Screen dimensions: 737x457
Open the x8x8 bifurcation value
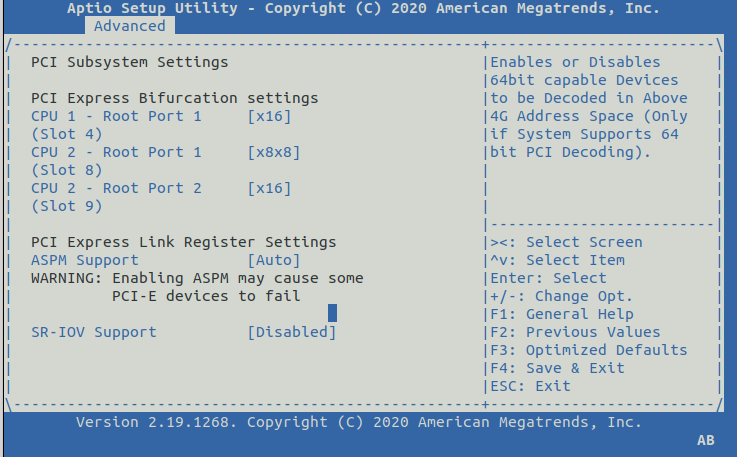point(273,152)
